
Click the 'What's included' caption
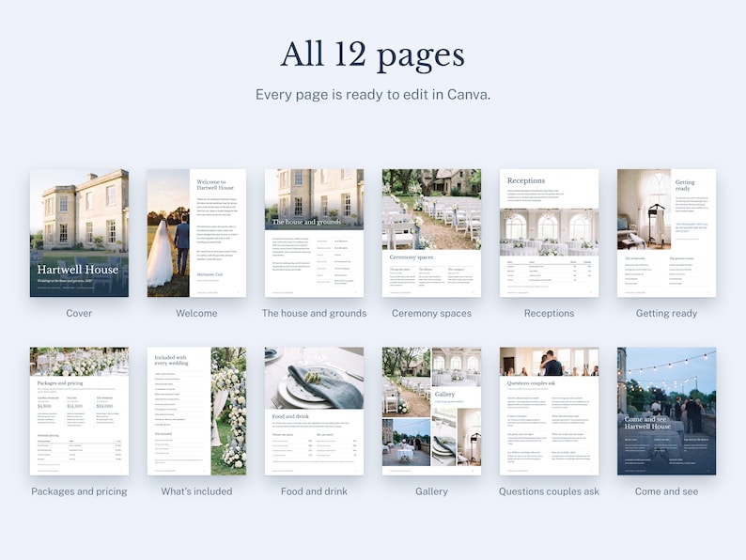(x=196, y=491)
